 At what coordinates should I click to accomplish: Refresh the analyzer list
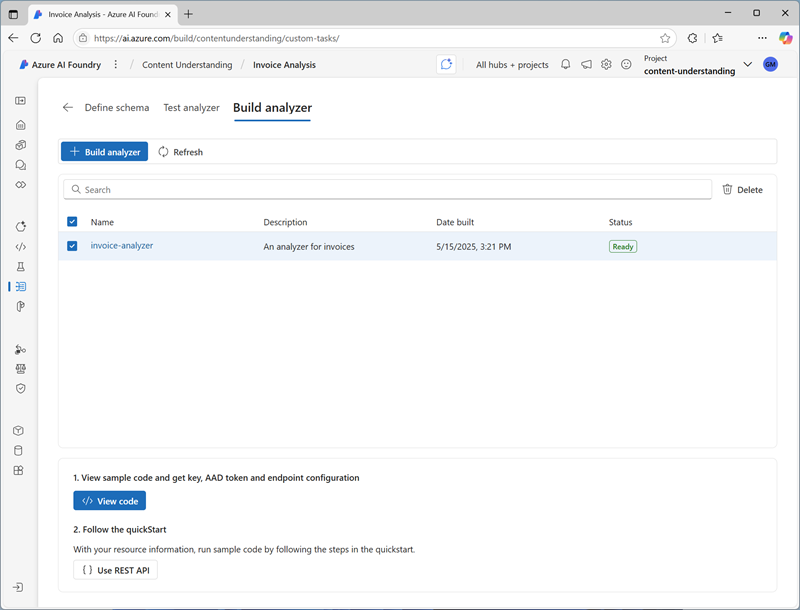181,152
